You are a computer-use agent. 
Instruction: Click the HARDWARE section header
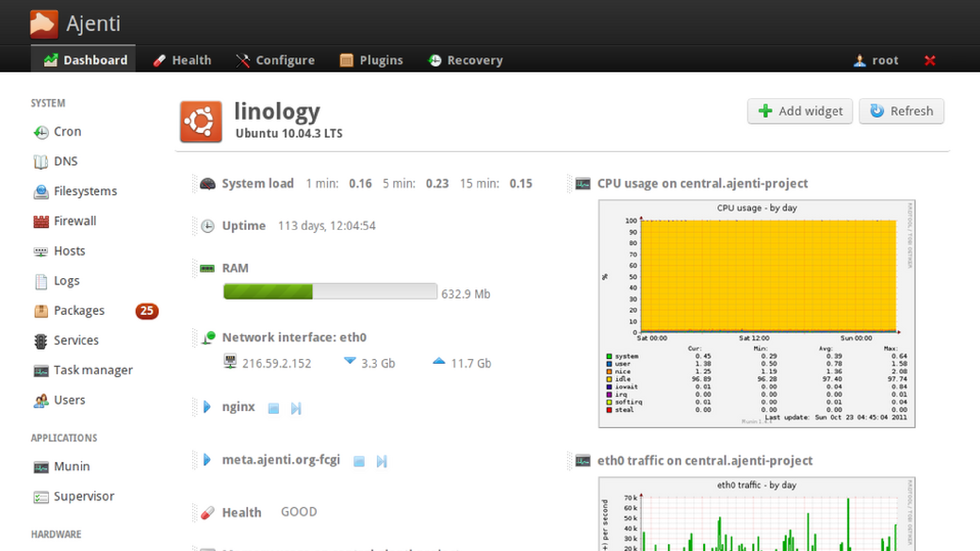point(56,534)
